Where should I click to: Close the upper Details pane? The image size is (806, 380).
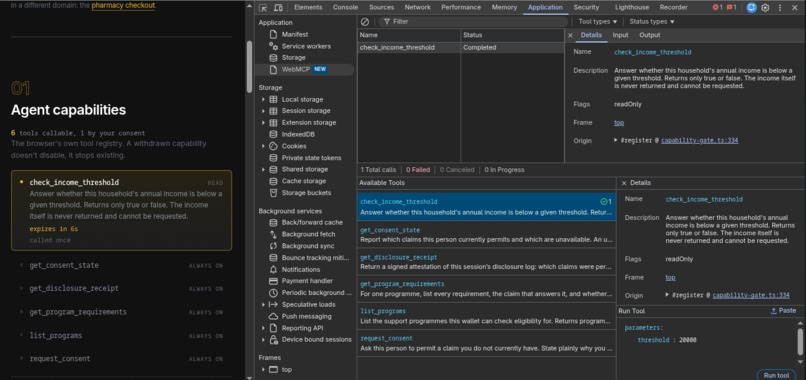click(570, 35)
